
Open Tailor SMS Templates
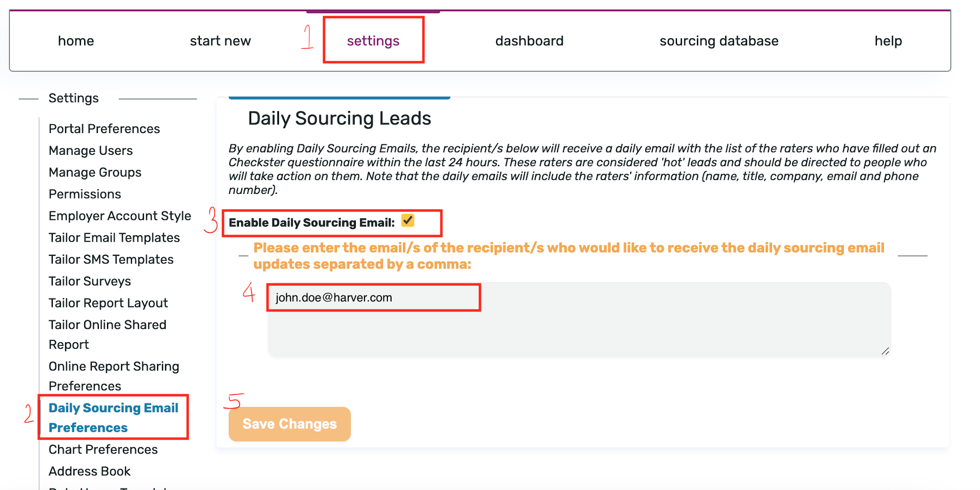[111, 259]
